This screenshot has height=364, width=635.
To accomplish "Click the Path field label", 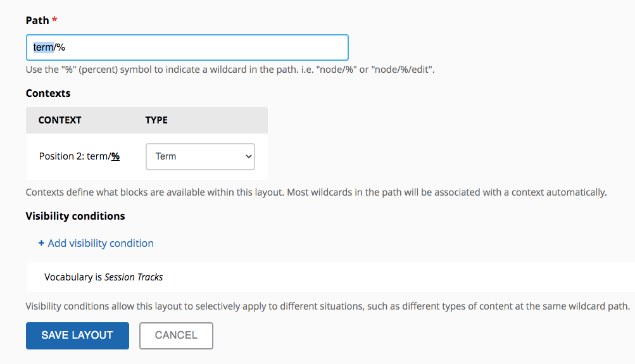I will pyautogui.click(x=37, y=20).
